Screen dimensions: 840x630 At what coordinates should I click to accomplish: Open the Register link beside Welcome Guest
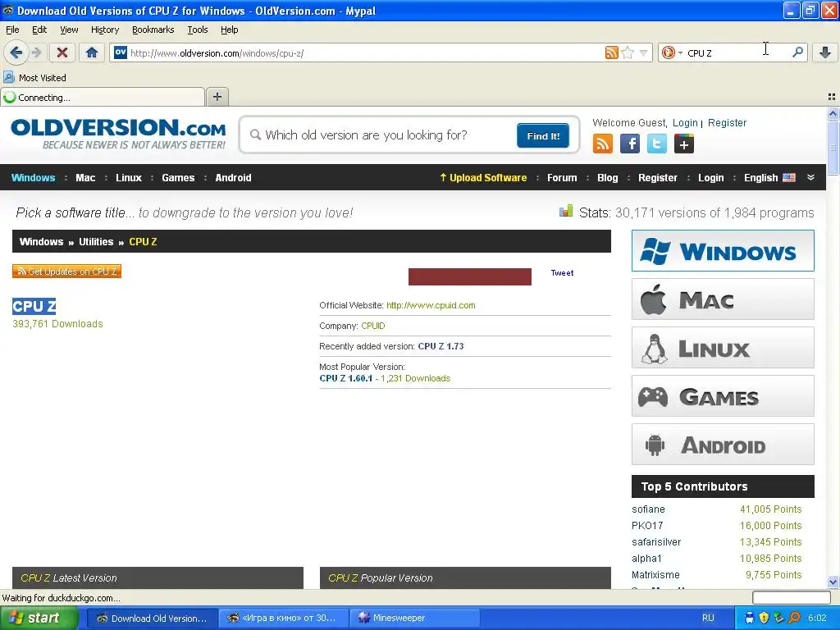[727, 123]
